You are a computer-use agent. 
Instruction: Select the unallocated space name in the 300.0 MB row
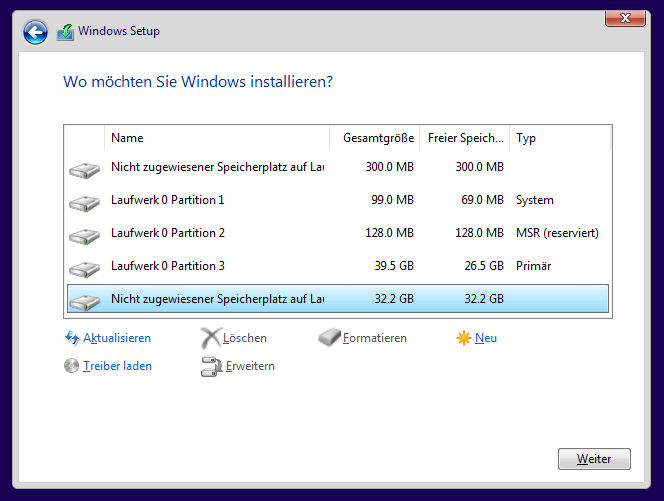[218, 167]
